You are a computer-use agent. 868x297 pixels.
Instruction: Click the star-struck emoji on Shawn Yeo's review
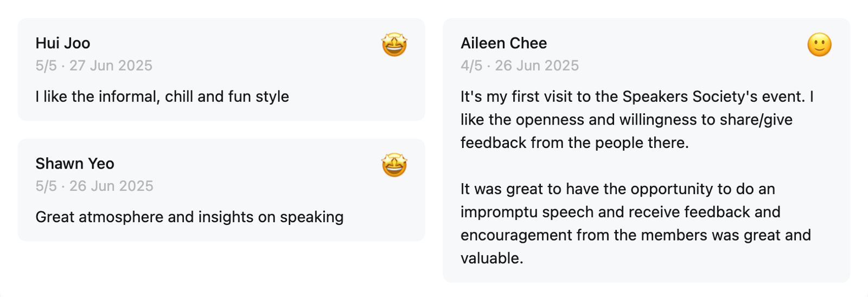394,165
